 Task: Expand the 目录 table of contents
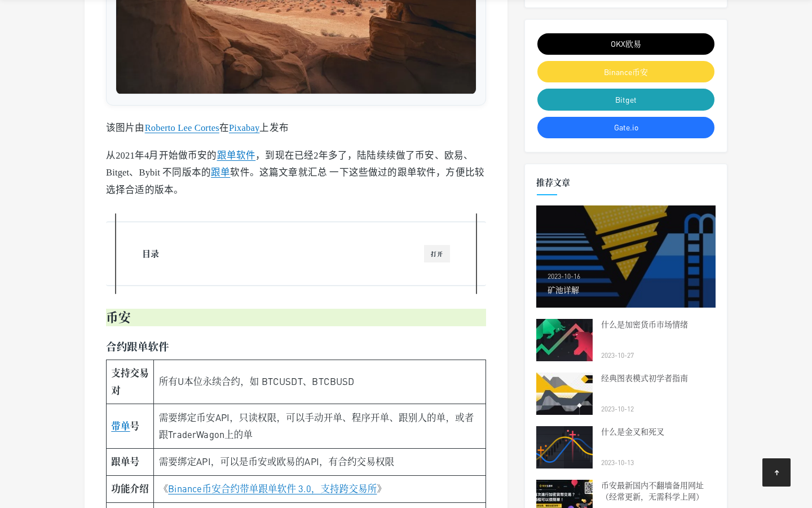pos(437,254)
